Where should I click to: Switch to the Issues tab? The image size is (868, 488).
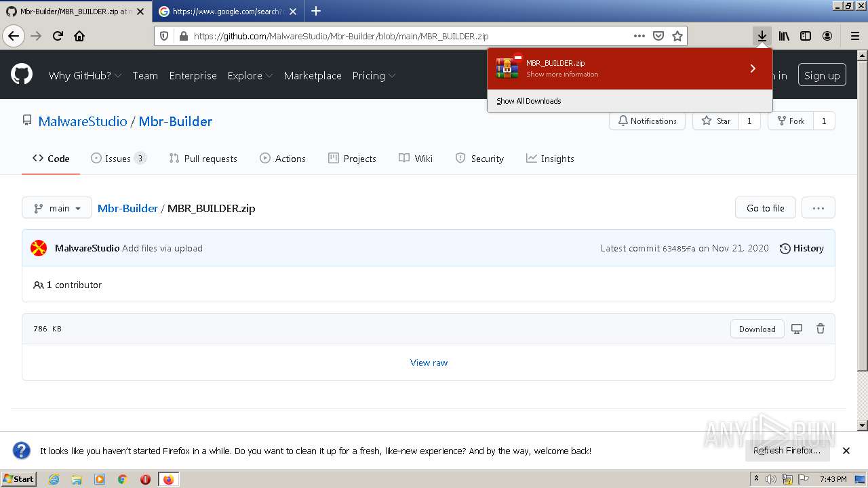coord(119,159)
